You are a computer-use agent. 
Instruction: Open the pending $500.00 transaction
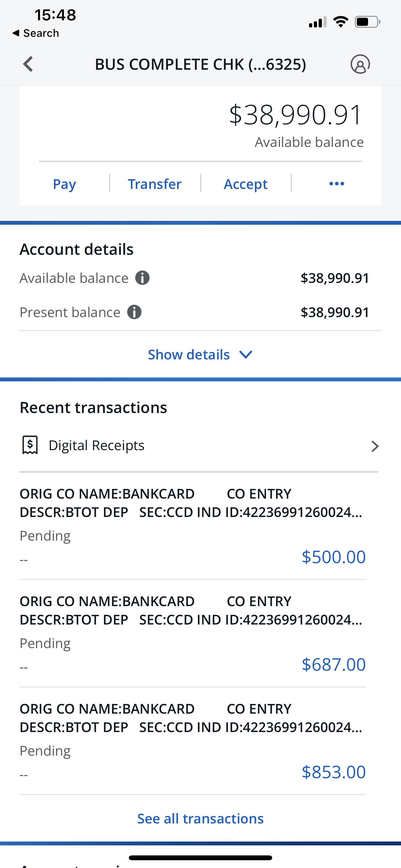193,526
